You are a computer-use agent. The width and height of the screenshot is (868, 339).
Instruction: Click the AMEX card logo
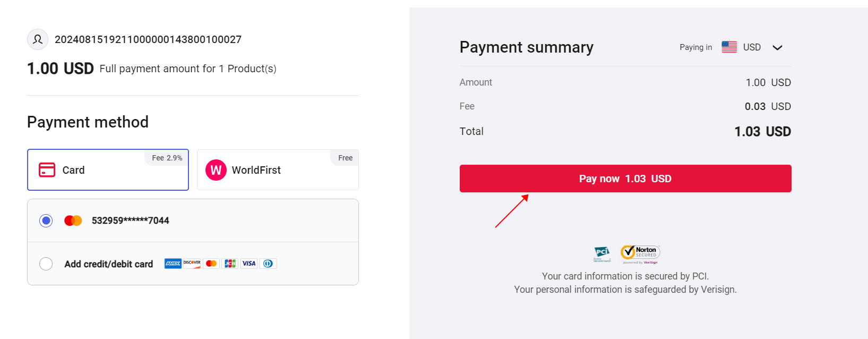pyautogui.click(x=173, y=264)
